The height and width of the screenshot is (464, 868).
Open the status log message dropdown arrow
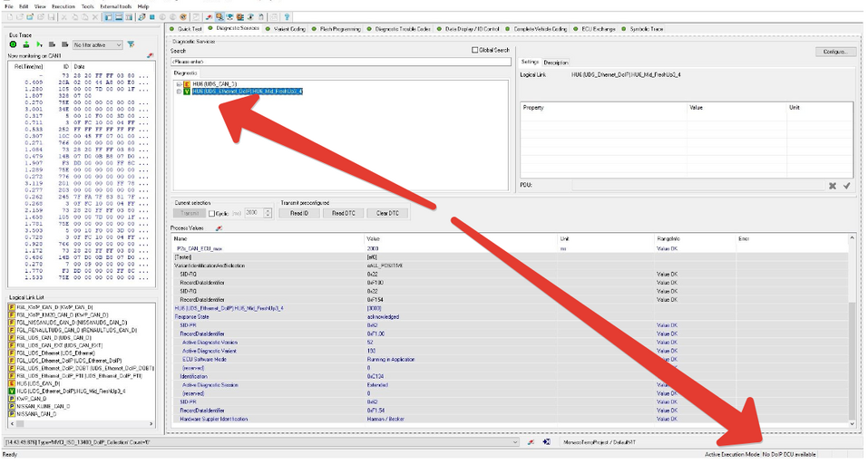(x=515, y=442)
